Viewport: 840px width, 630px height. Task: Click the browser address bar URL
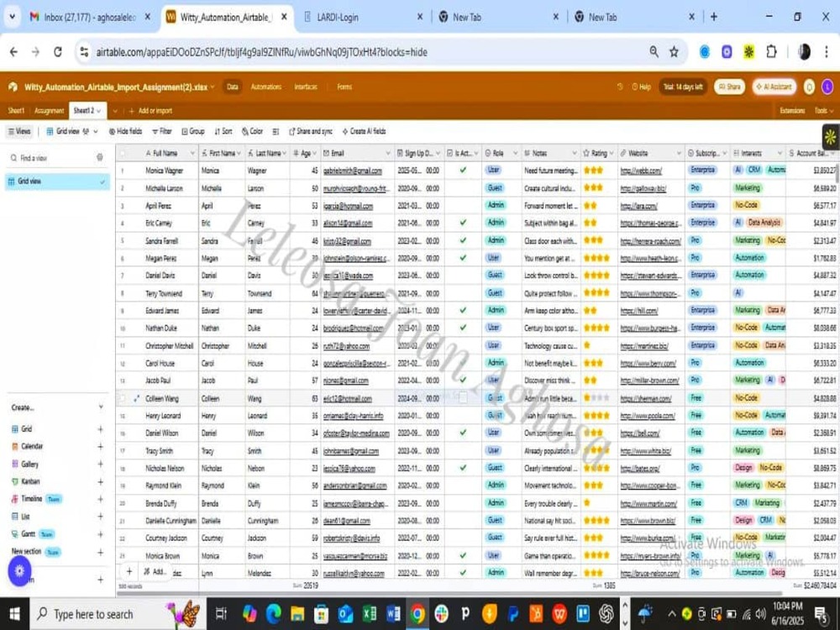pyautogui.click(x=261, y=52)
